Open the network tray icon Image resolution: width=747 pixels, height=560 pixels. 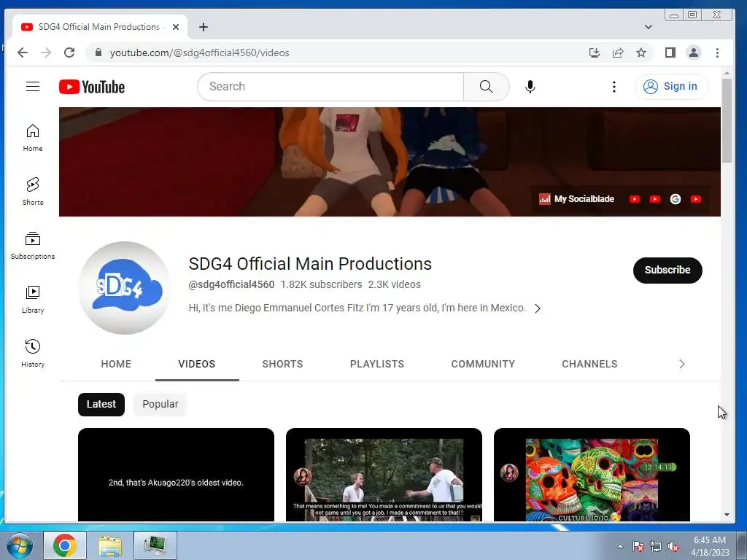[656, 546]
